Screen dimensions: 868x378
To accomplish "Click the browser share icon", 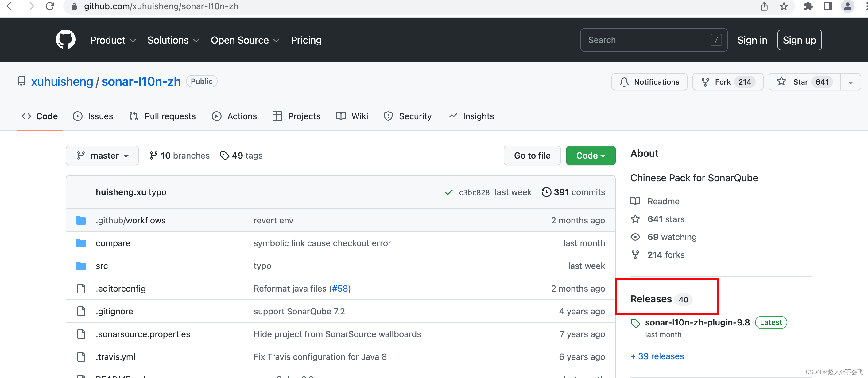I will point(764,6).
